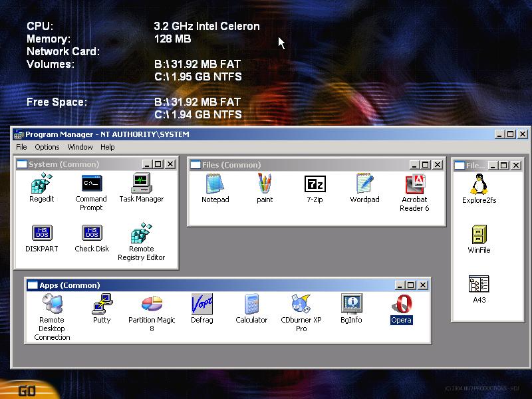Click the Check Disk icon

tap(92, 233)
